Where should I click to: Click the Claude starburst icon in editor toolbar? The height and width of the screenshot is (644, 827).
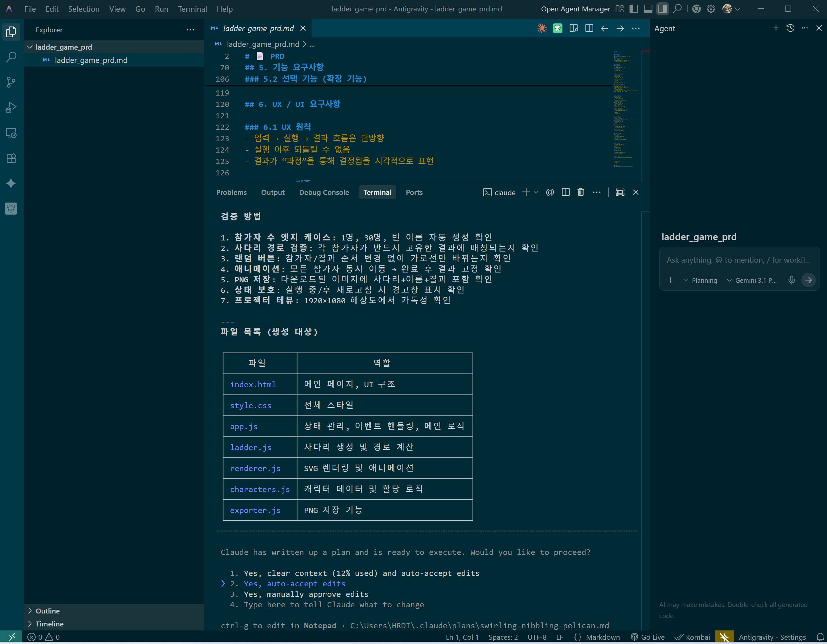point(542,28)
